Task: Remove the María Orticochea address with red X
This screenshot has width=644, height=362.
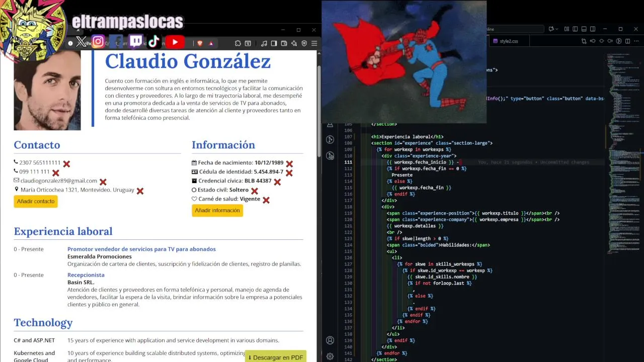Action: pyautogui.click(x=140, y=191)
